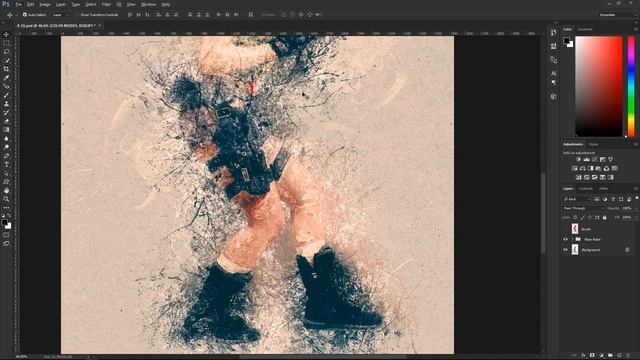Toggle the Auto-Select checkbox

25,15
